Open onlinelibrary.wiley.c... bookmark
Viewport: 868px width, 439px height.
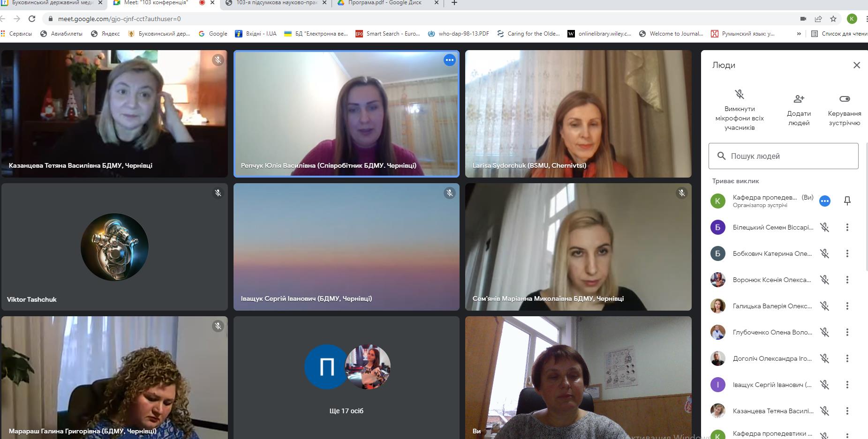[599, 34]
